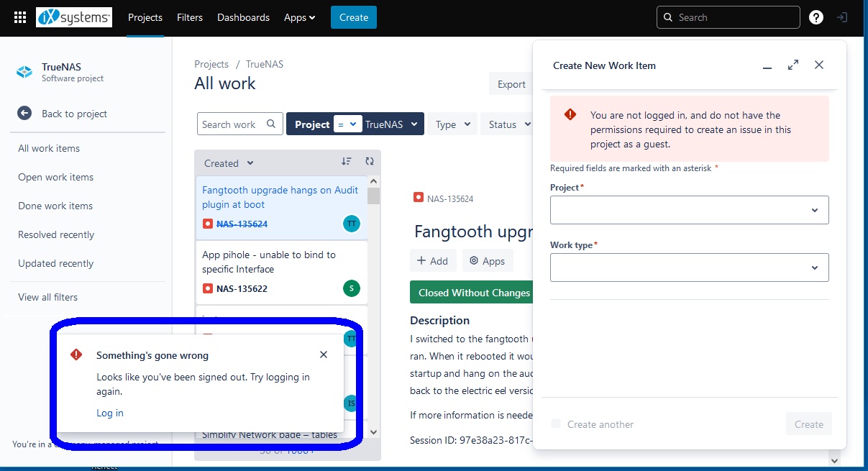Click the Description heading
Screen dimensions: 868x471
(439, 320)
